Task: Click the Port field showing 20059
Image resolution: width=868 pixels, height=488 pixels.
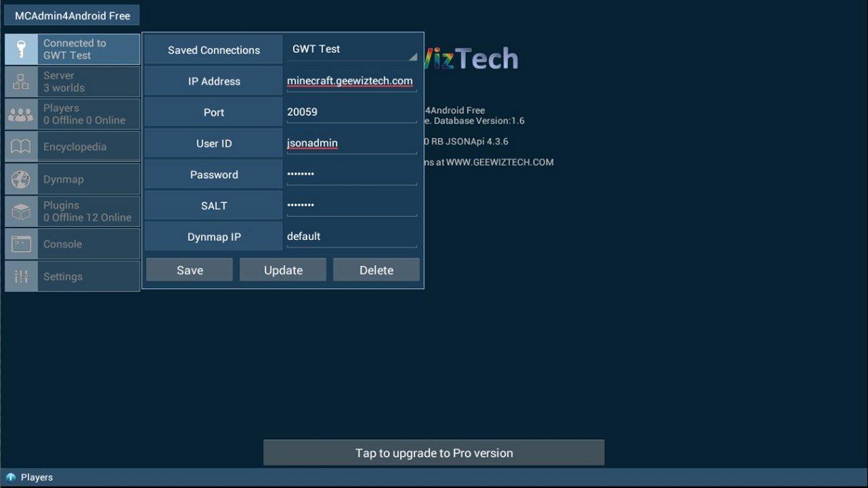Action: [351, 113]
